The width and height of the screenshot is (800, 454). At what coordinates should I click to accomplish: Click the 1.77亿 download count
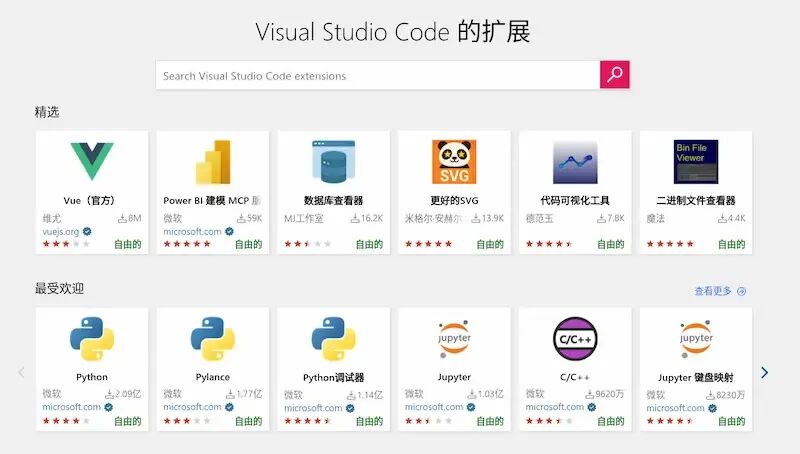244,394
